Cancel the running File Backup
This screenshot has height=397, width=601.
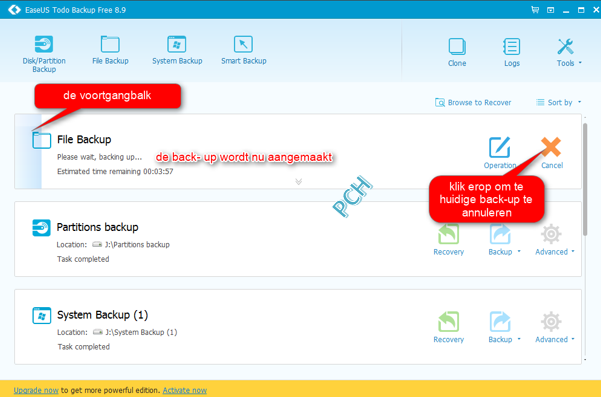click(552, 153)
